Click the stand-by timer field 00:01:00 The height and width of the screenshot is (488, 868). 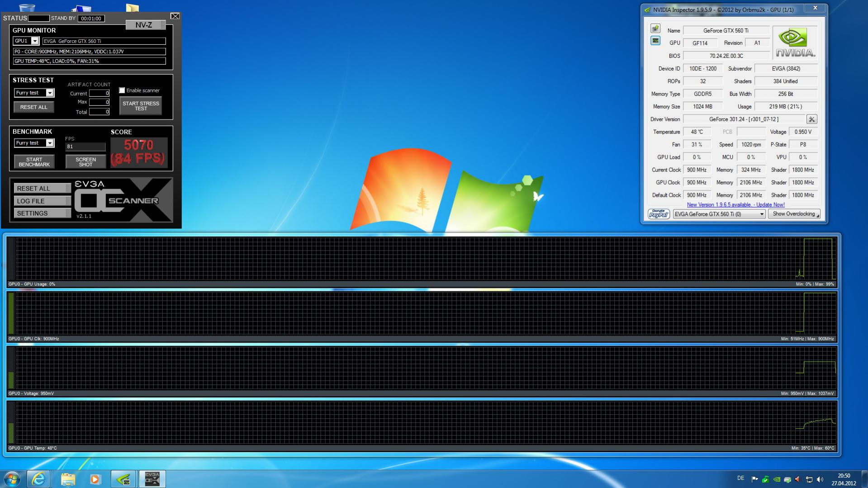pyautogui.click(x=91, y=19)
